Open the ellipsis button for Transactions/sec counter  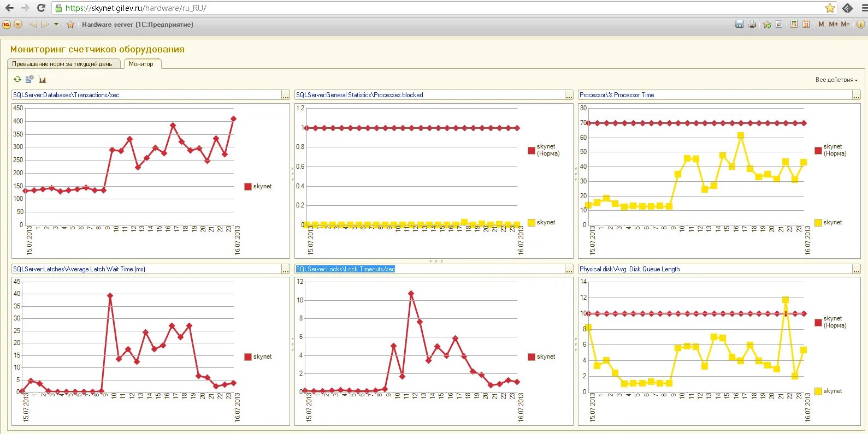click(x=286, y=96)
